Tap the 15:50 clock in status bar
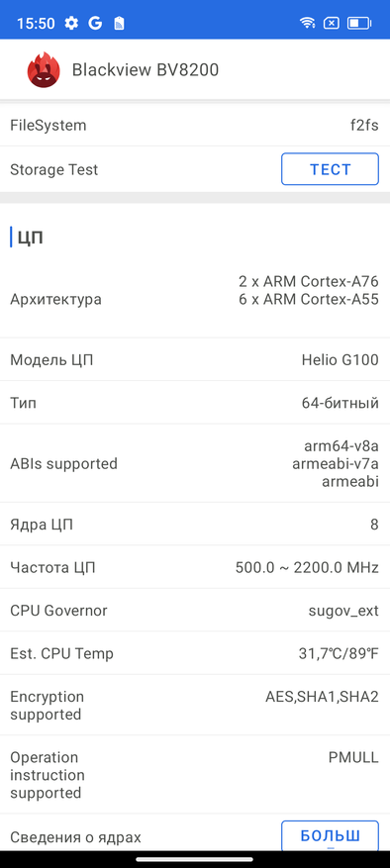390x868 pixels. 36,23
